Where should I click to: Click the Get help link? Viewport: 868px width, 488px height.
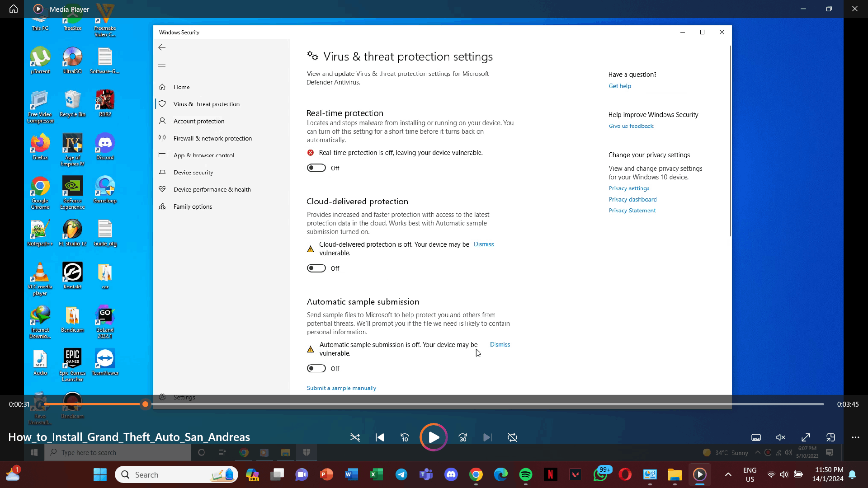[x=619, y=86]
